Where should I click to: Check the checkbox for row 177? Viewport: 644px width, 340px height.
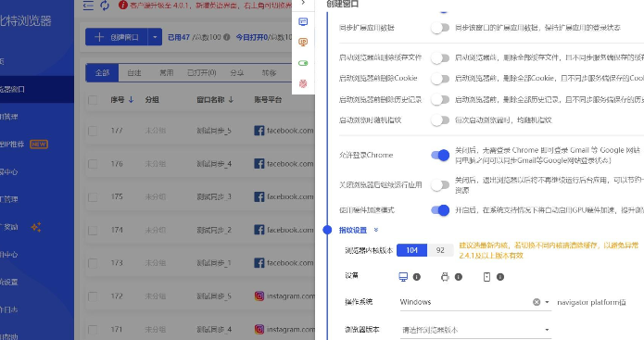click(93, 131)
